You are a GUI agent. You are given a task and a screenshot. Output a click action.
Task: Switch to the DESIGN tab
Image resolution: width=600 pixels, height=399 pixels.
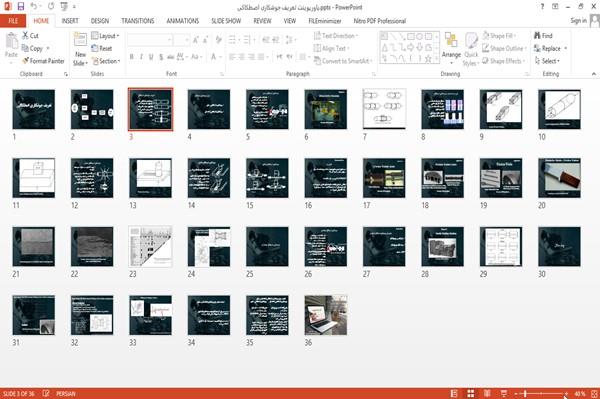99,21
